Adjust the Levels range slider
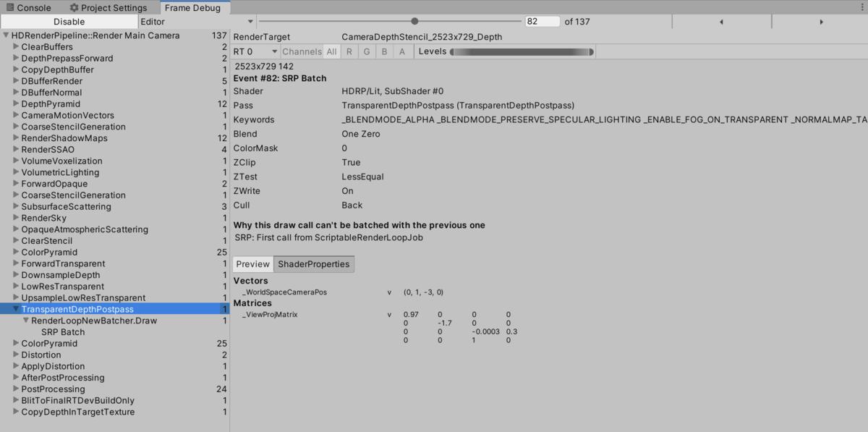The image size is (868, 432). point(522,51)
